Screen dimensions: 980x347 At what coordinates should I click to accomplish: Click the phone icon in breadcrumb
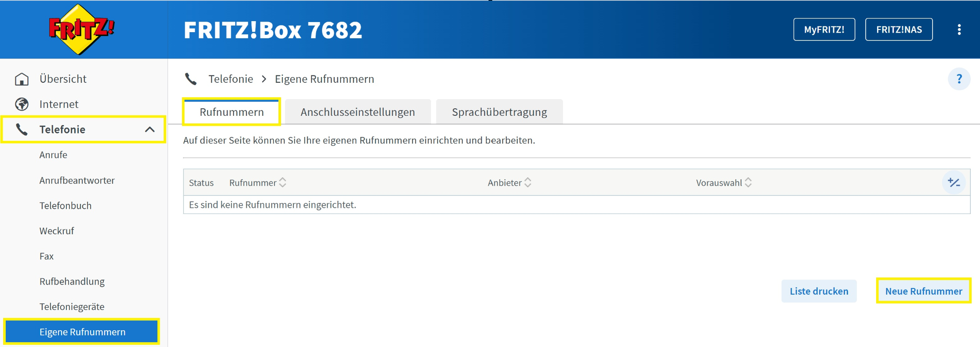pyautogui.click(x=191, y=79)
